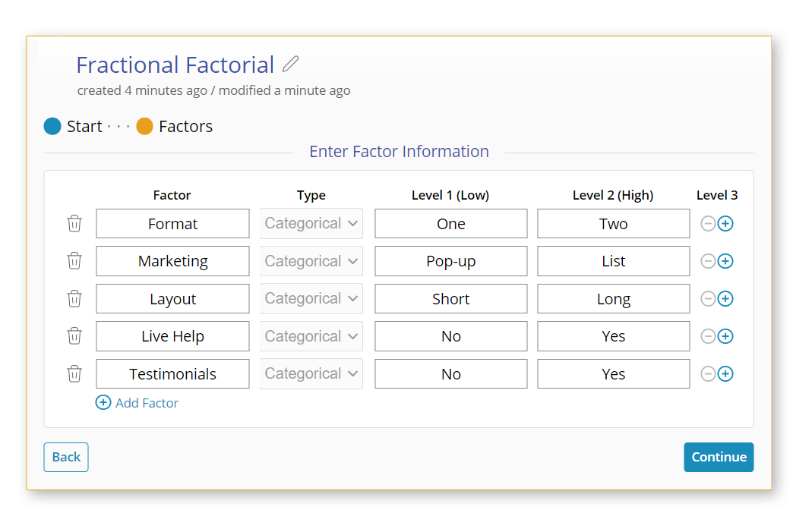Click the Add Factor link

point(137,403)
